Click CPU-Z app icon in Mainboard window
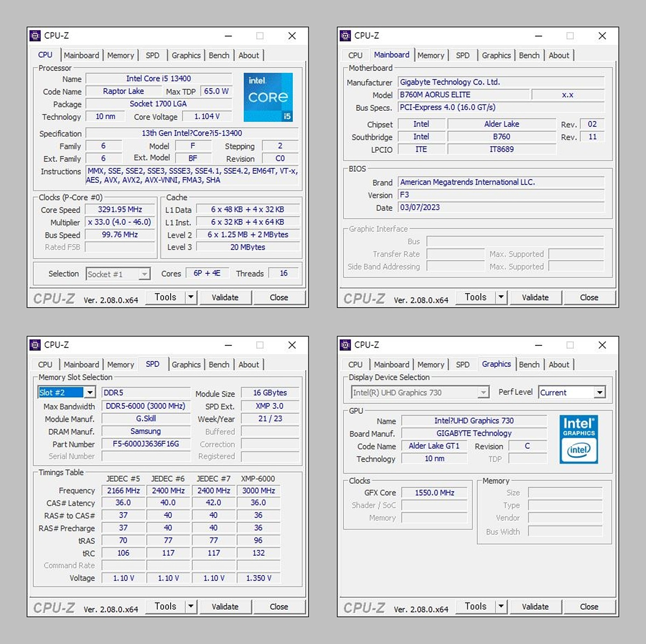 click(x=345, y=36)
